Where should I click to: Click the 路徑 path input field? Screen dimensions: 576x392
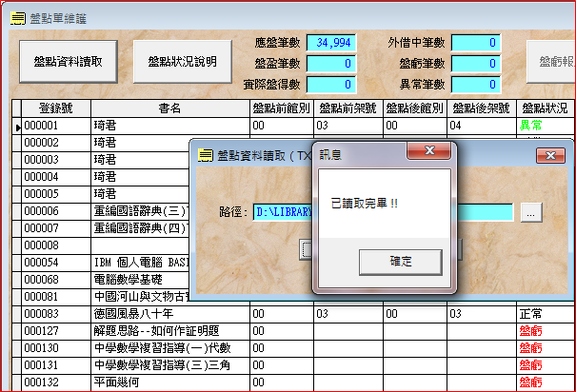(x=383, y=212)
